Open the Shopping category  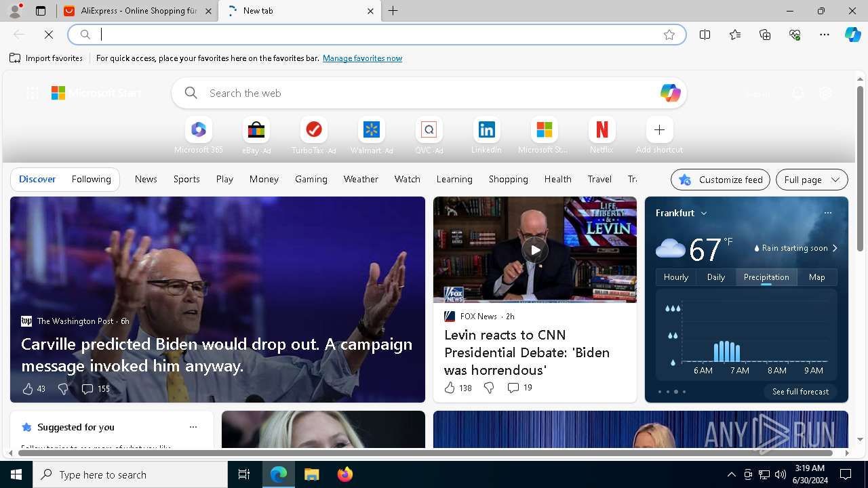pos(508,179)
